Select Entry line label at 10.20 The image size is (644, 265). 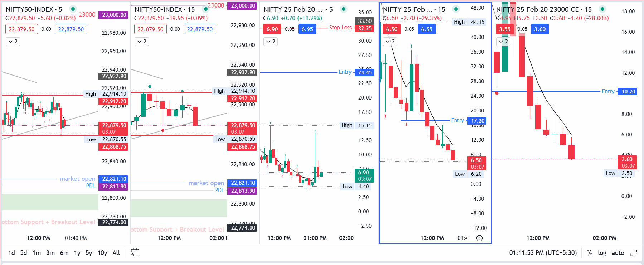(x=608, y=91)
